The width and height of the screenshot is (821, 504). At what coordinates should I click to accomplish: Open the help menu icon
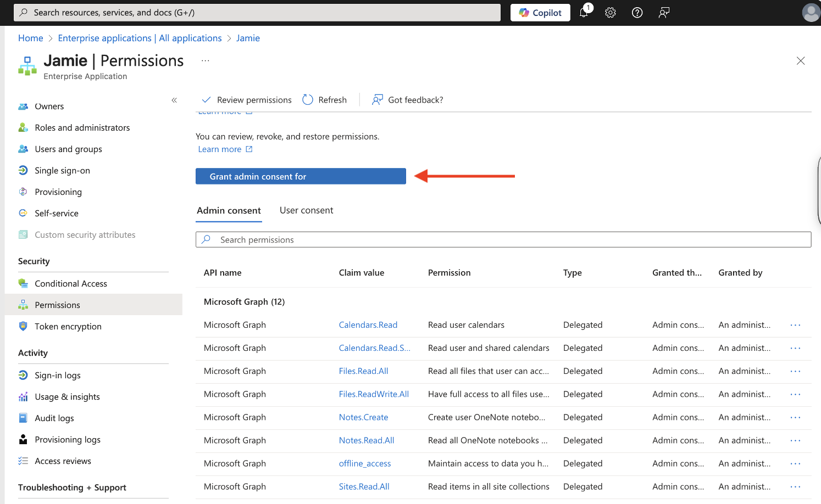[637, 12]
